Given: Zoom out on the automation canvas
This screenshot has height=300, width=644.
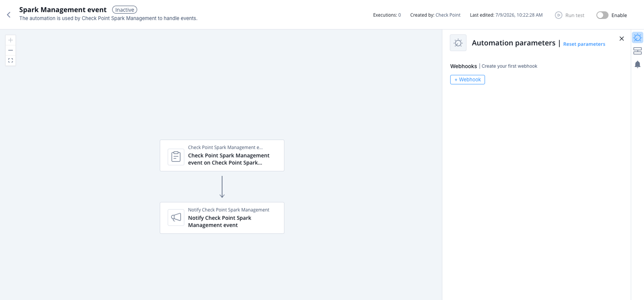Looking at the screenshot, I should click(10, 50).
